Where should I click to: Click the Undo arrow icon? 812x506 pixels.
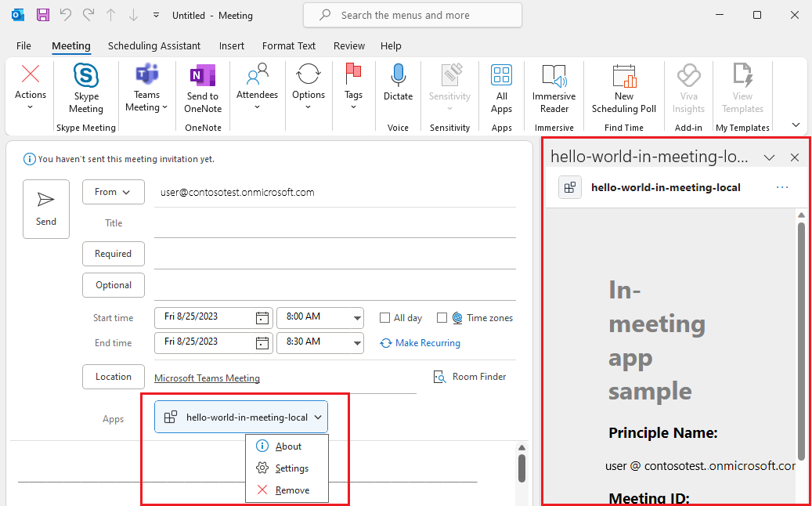(66, 15)
